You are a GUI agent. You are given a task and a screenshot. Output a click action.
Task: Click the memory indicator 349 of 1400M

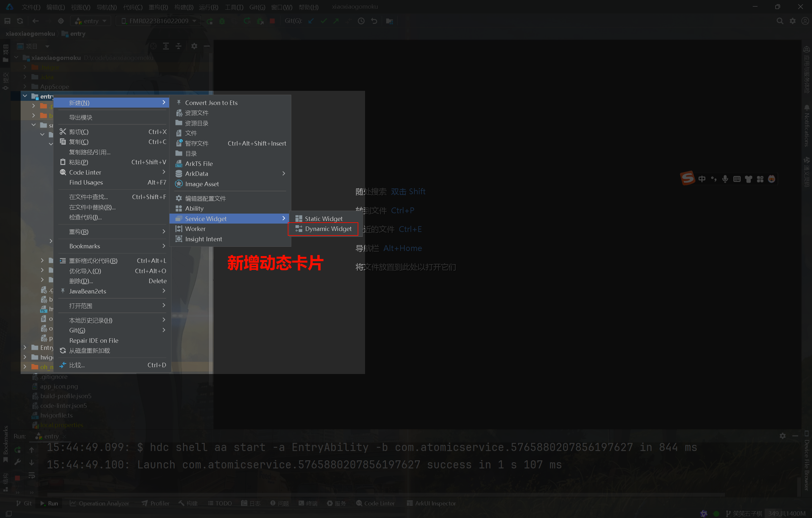pos(787,513)
